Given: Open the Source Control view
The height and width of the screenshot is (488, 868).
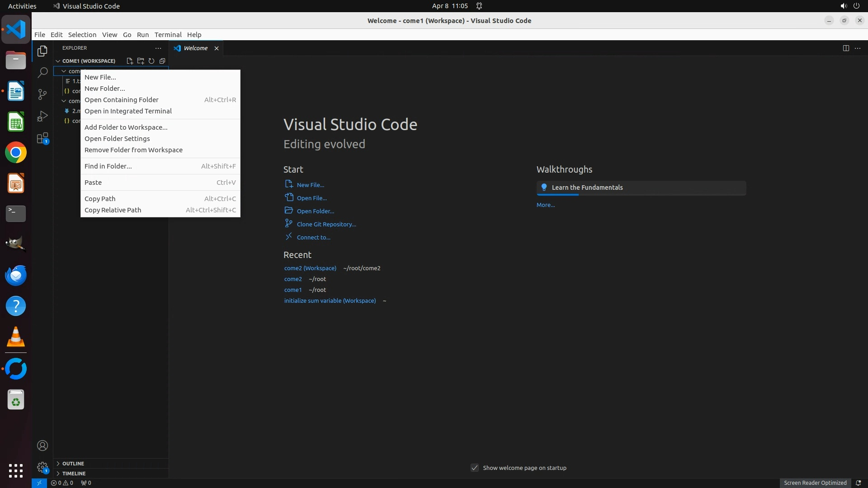Looking at the screenshot, I should tap(42, 94).
